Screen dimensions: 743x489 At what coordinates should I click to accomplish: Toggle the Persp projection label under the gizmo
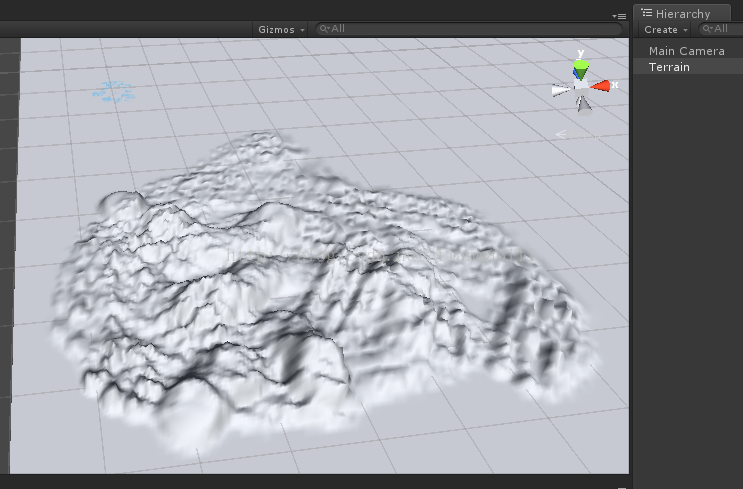click(x=577, y=135)
